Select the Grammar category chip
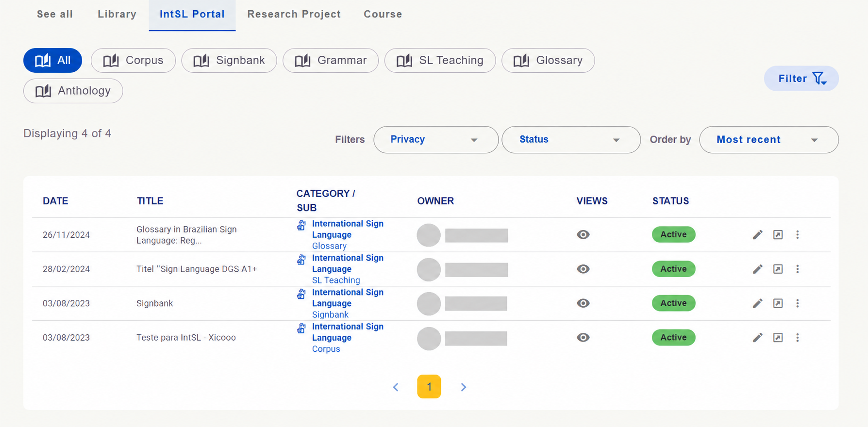The width and height of the screenshot is (868, 427). [x=331, y=60]
